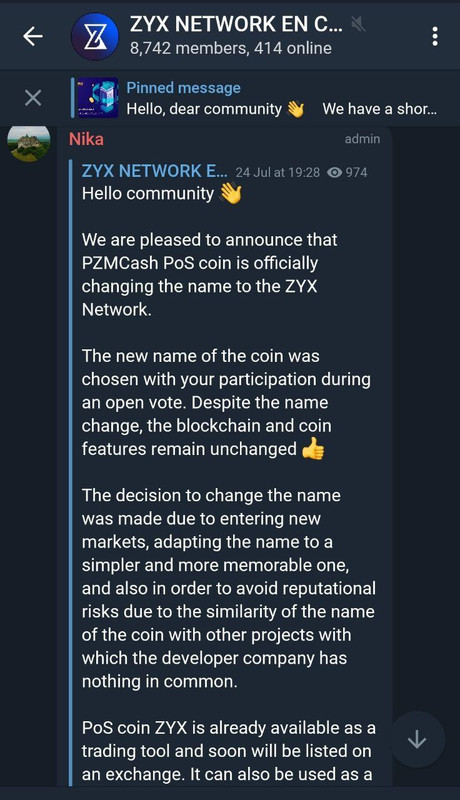Image resolution: width=460 pixels, height=800 pixels.
Task: Open forwarded source ZYX NETWORK E...
Action: (155, 171)
